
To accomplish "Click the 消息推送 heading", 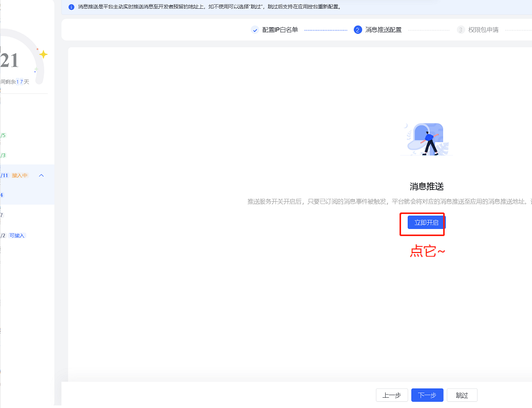I will 427,186.
